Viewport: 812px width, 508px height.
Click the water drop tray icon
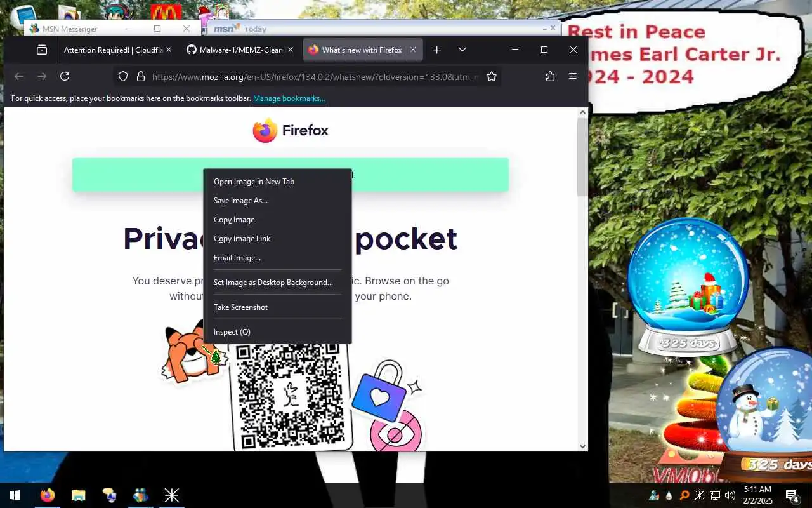pos(669,495)
